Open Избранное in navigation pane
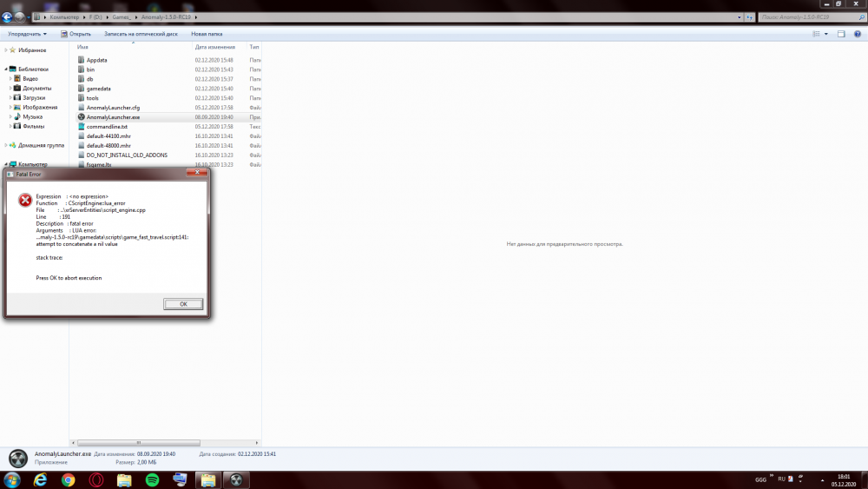This screenshot has width=868, height=489. 32,50
